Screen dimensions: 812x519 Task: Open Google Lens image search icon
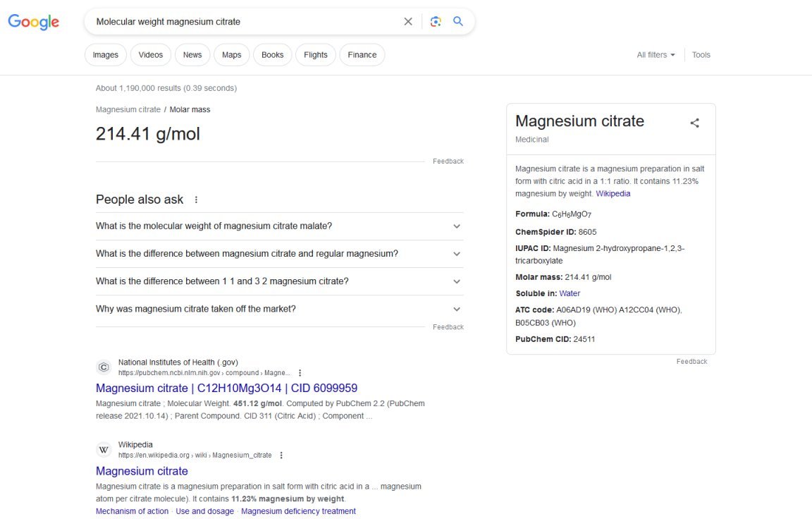click(x=436, y=22)
